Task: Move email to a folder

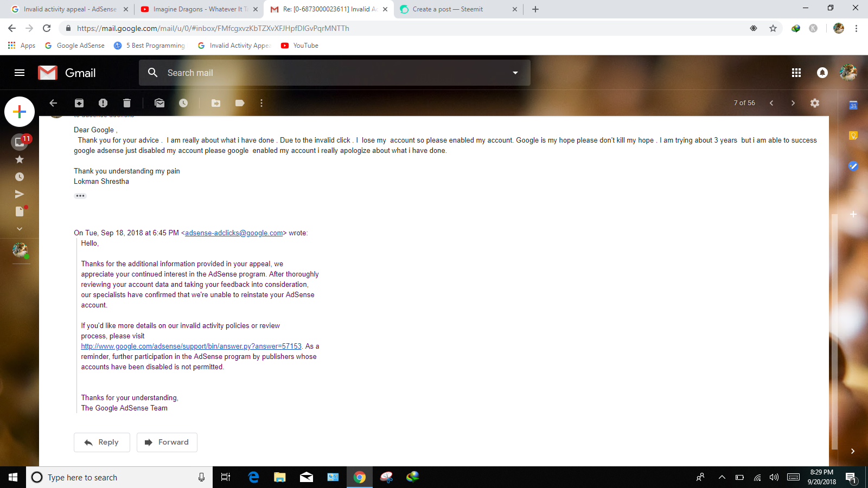Action: 216,103
